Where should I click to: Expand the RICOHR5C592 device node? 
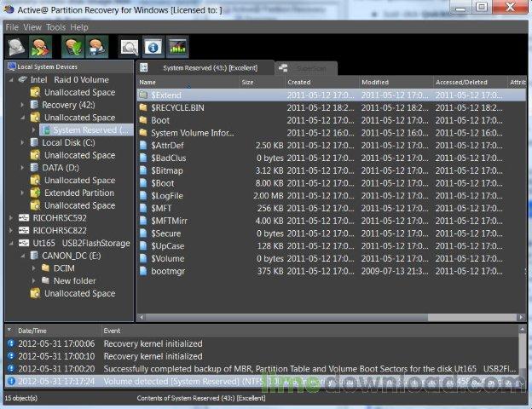point(11,218)
